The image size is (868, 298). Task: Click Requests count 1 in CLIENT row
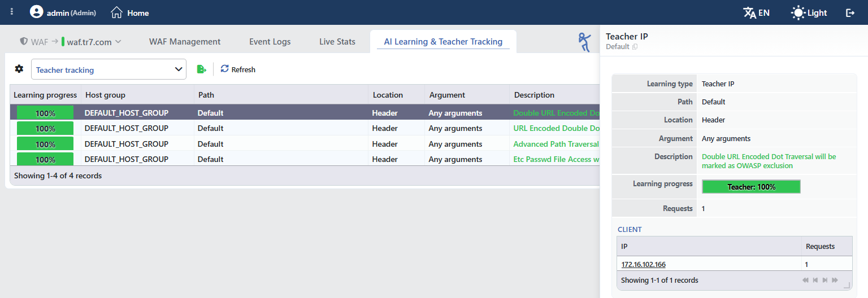pyautogui.click(x=806, y=264)
